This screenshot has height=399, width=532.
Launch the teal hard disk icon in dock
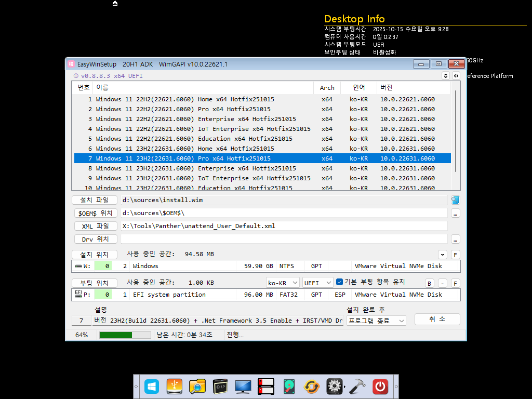289,387
